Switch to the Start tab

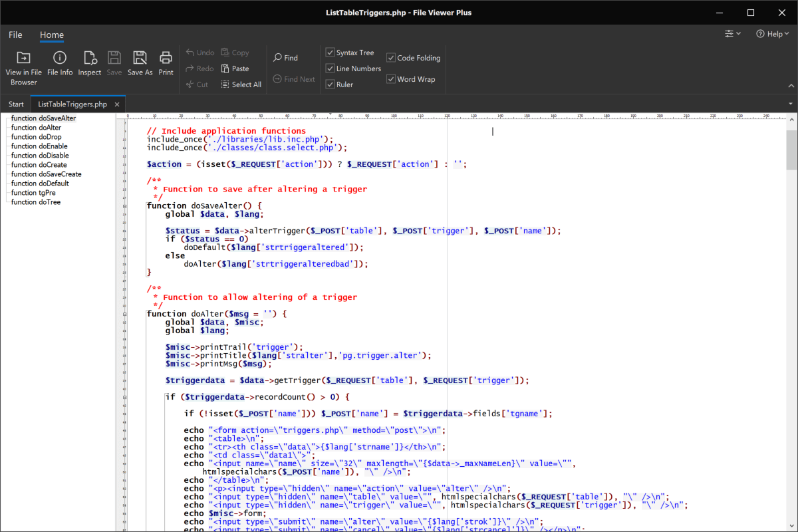pos(15,104)
